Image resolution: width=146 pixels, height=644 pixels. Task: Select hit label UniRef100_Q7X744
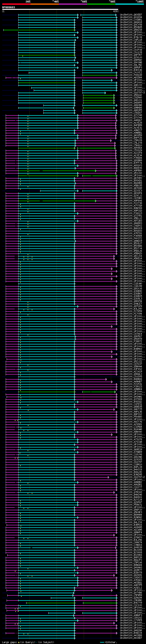click(x=131, y=118)
